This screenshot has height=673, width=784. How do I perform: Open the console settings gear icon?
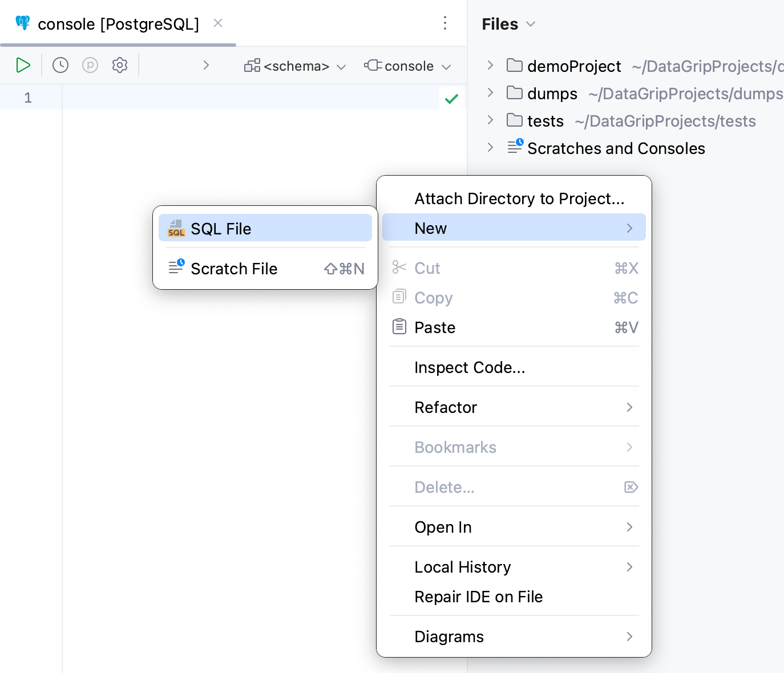[120, 65]
